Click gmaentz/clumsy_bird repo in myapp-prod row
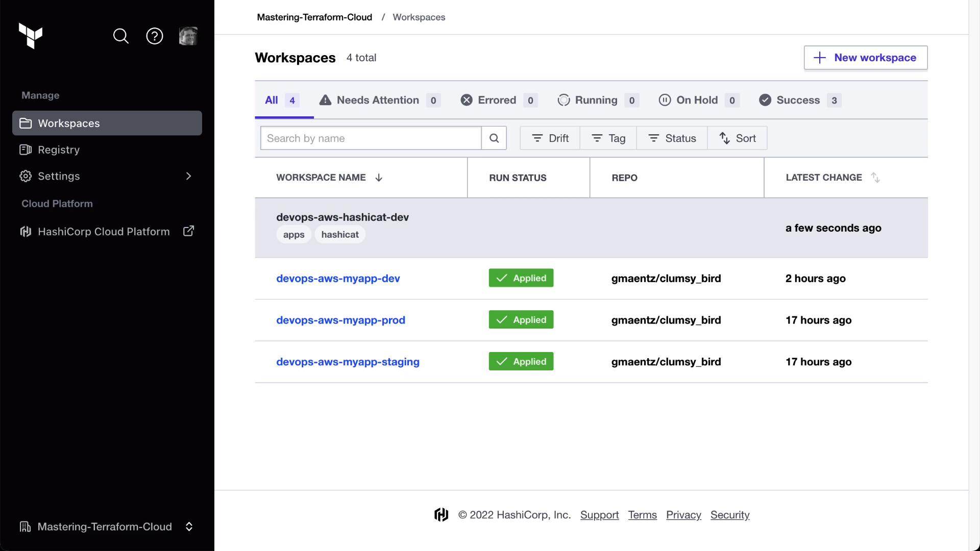 [x=666, y=320]
